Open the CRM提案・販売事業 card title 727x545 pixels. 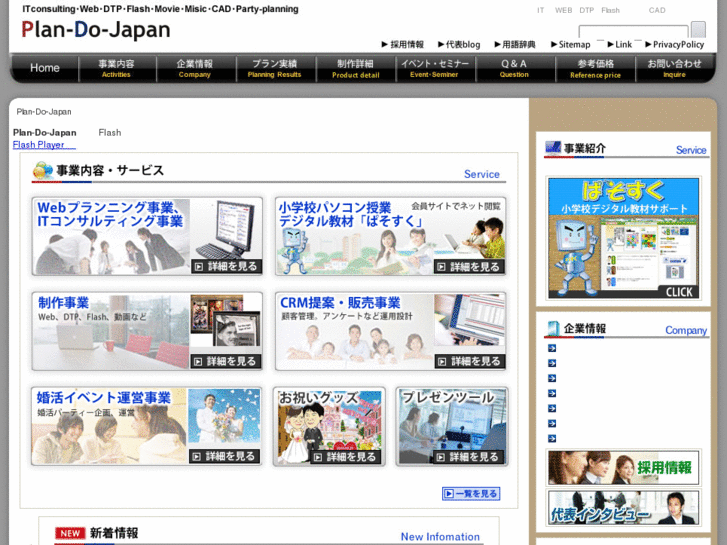pos(340,303)
